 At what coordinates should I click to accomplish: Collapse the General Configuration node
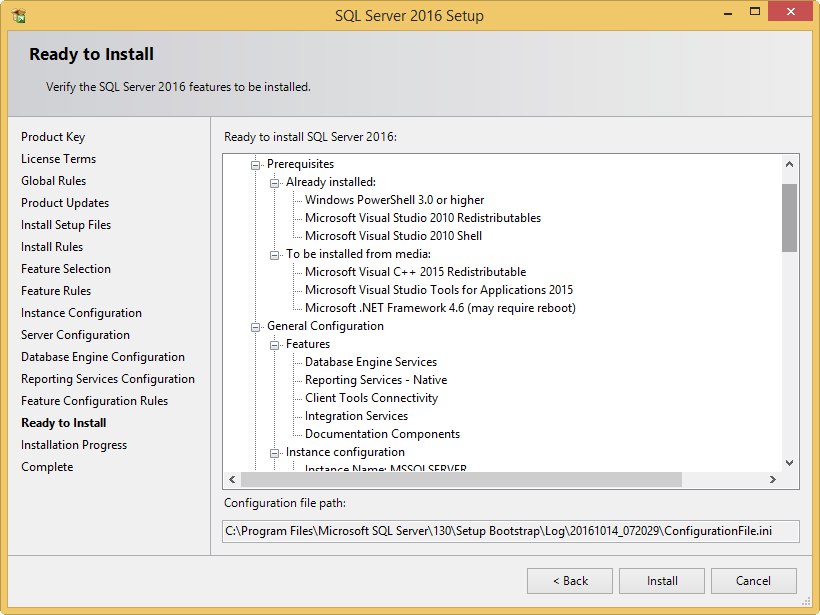[255, 327]
